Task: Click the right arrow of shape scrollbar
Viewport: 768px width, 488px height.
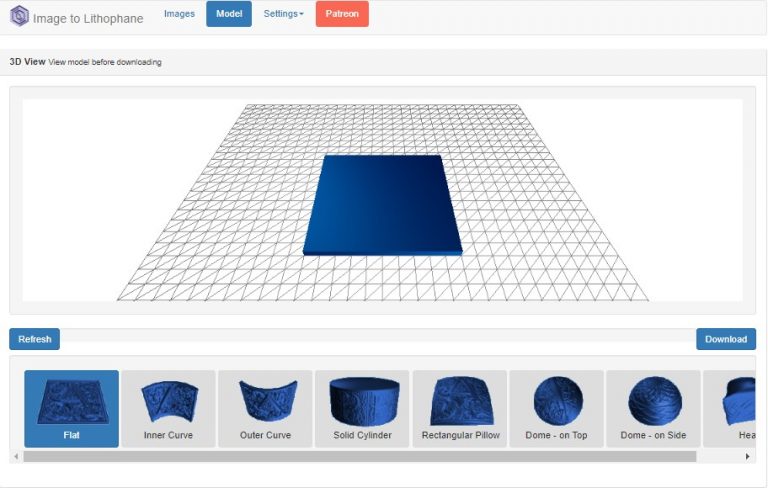Action: coord(747,457)
